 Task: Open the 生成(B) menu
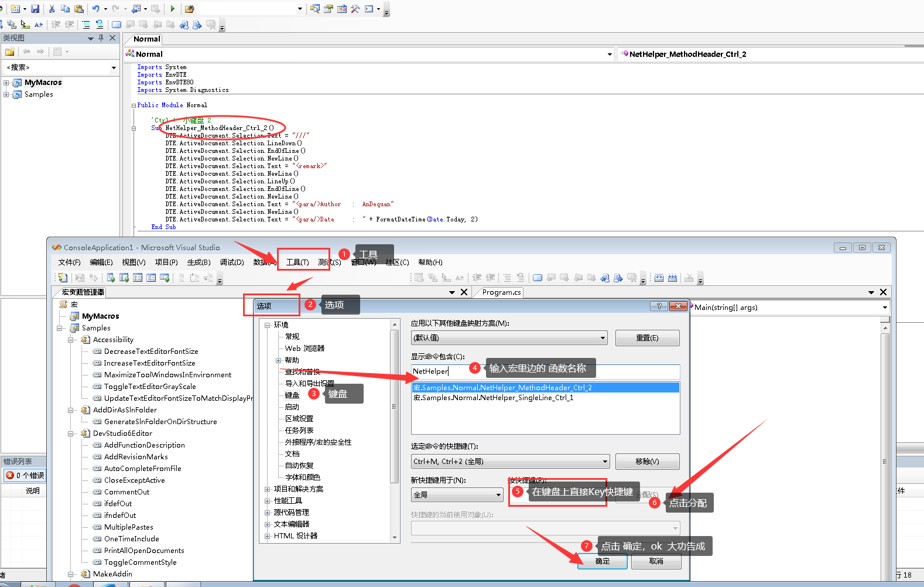[x=199, y=262]
